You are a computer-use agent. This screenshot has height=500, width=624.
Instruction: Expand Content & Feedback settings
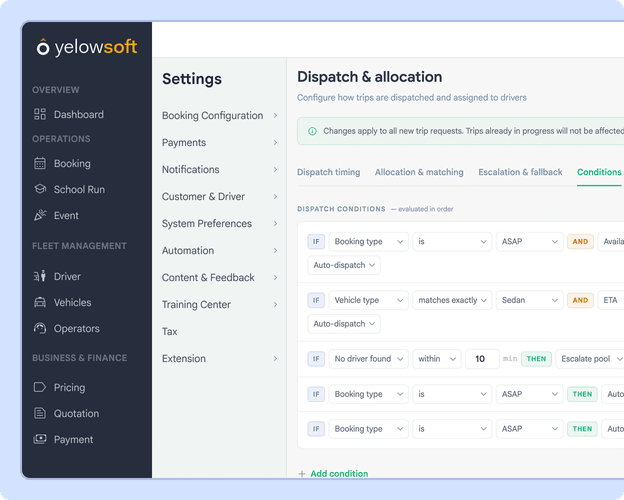220,277
